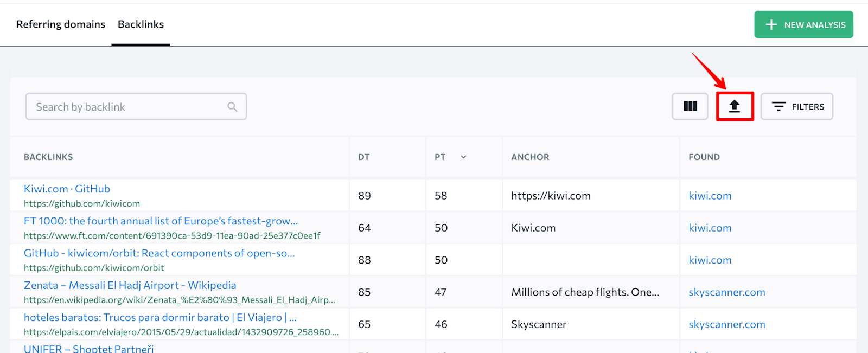Open kiwi.com in the kiwicom/orbit row
This screenshot has width=868, height=353.
click(710, 260)
